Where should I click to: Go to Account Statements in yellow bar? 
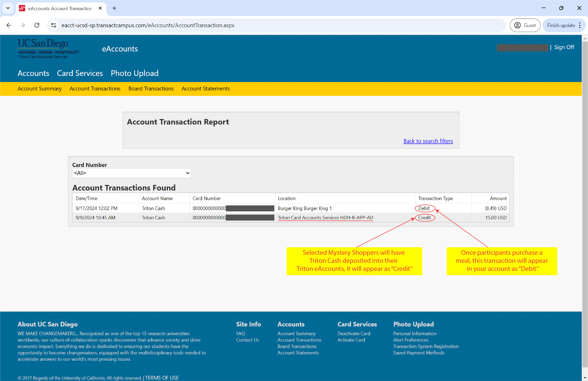tap(206, 88)
